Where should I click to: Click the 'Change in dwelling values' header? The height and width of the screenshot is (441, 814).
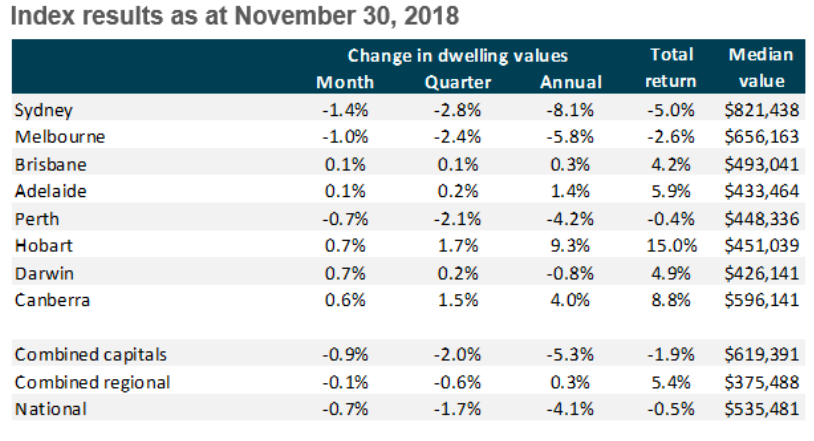click(458, 55)
